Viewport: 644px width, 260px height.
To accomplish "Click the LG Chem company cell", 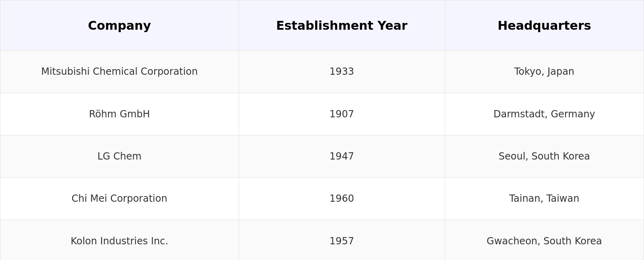I will pos(119,156).
